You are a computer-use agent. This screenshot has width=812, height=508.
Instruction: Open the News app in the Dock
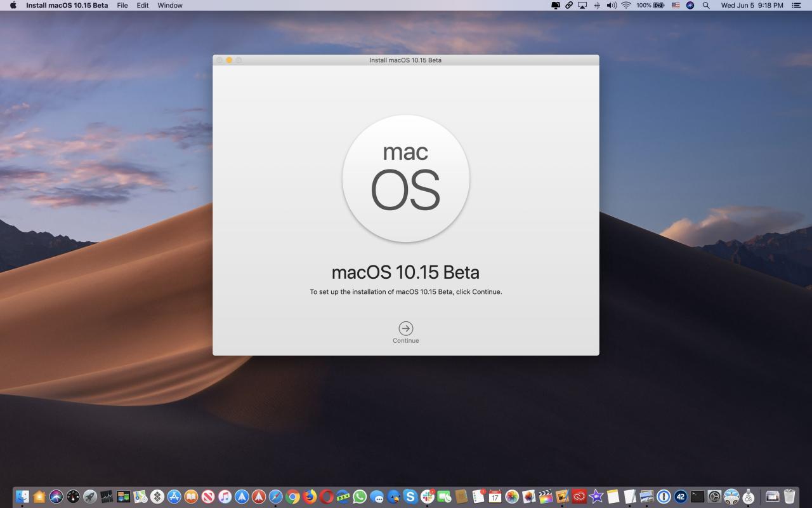tap(208, 497)
